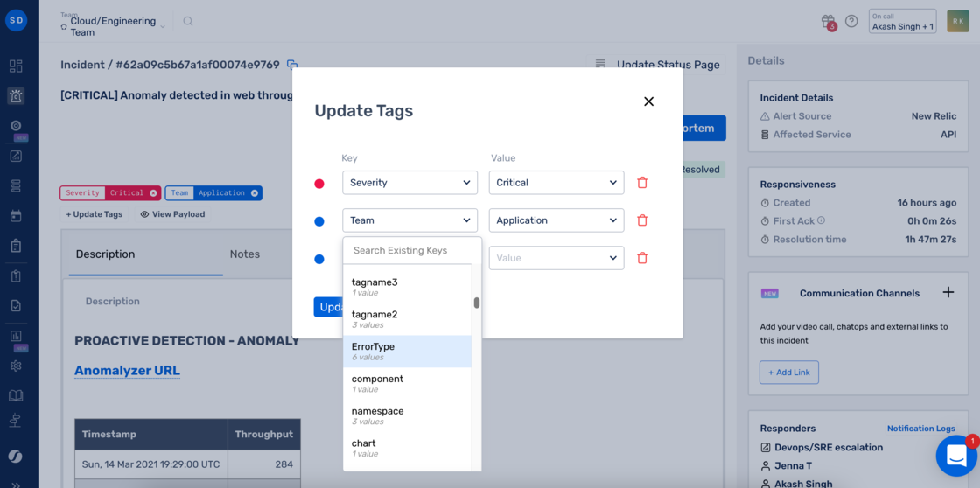The width and height of the screenshot is (980, 488).
Task: Delete the Severity tag row
Action: pyautogui.click(x=642, y=183)
